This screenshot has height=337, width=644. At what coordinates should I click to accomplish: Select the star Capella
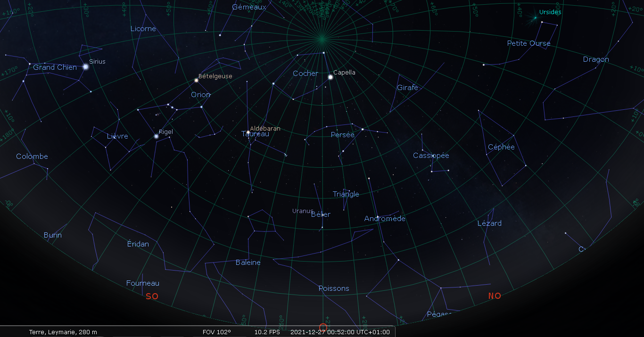pos(330,77)
